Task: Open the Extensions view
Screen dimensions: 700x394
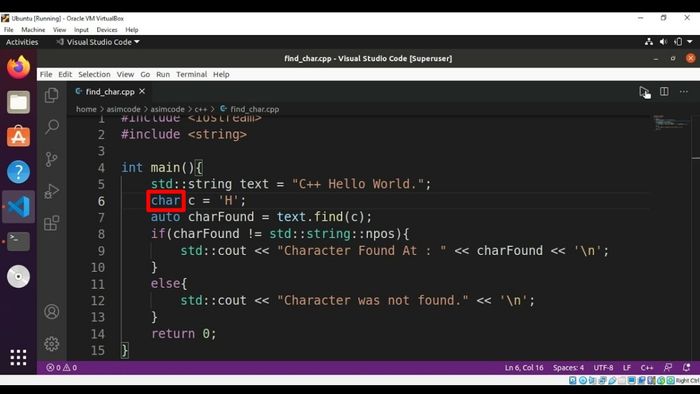Action: (x=52, y=223)
